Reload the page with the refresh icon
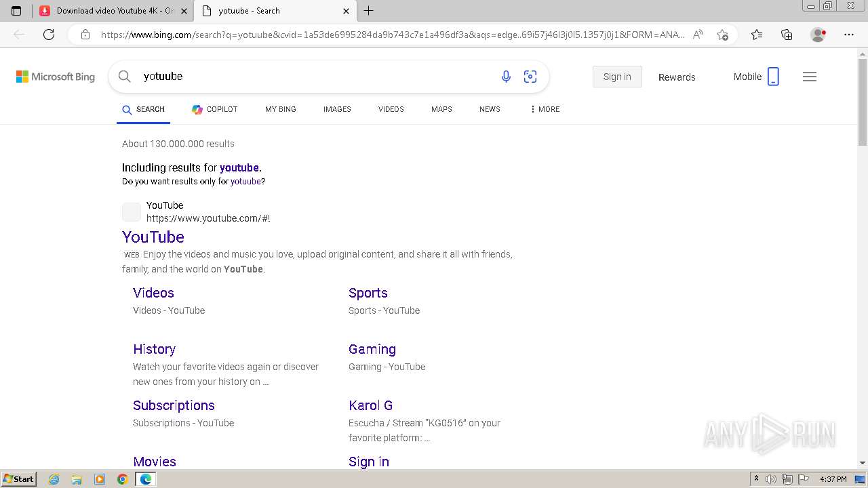Viewport: 868px width, 488px height. coord(49,35)
